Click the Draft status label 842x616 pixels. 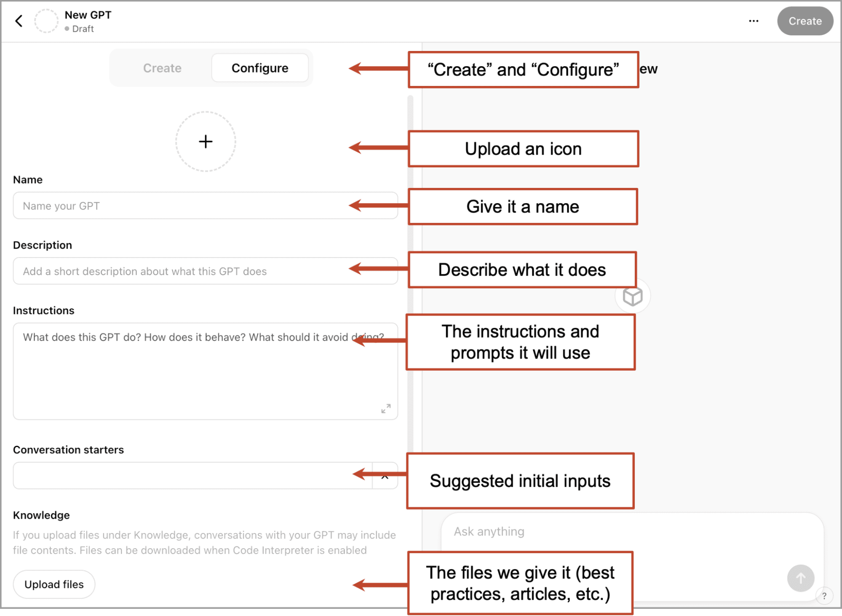click(83, 29)
